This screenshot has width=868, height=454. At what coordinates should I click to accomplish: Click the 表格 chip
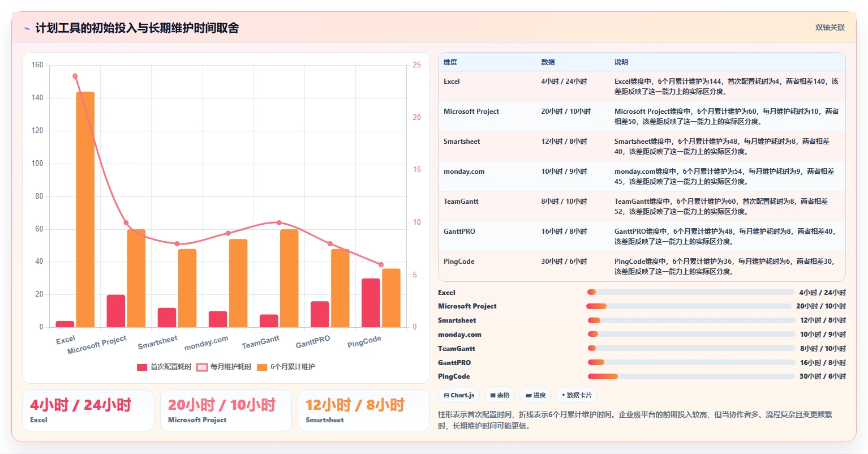point(500,395)
